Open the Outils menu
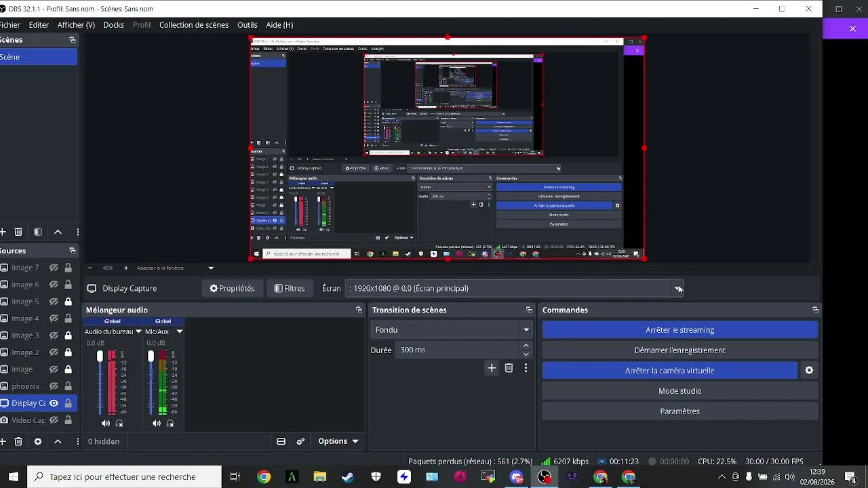This screenshot has height=488, width=868. 248,25
